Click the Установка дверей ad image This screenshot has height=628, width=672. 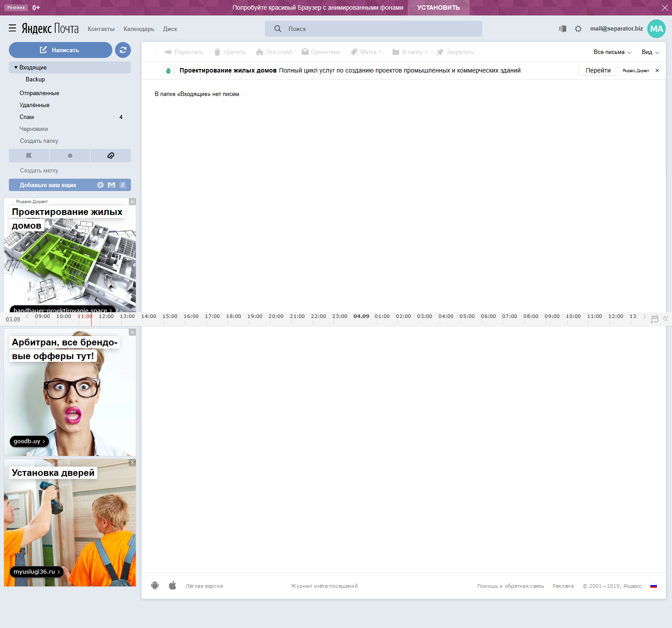tap(70, 523)
